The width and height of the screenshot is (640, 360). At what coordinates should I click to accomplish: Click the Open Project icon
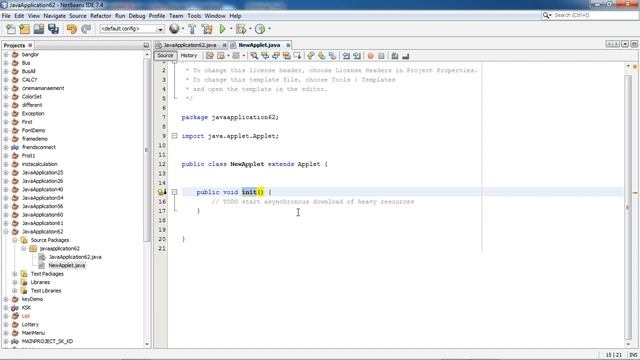(x=39, y=29)
